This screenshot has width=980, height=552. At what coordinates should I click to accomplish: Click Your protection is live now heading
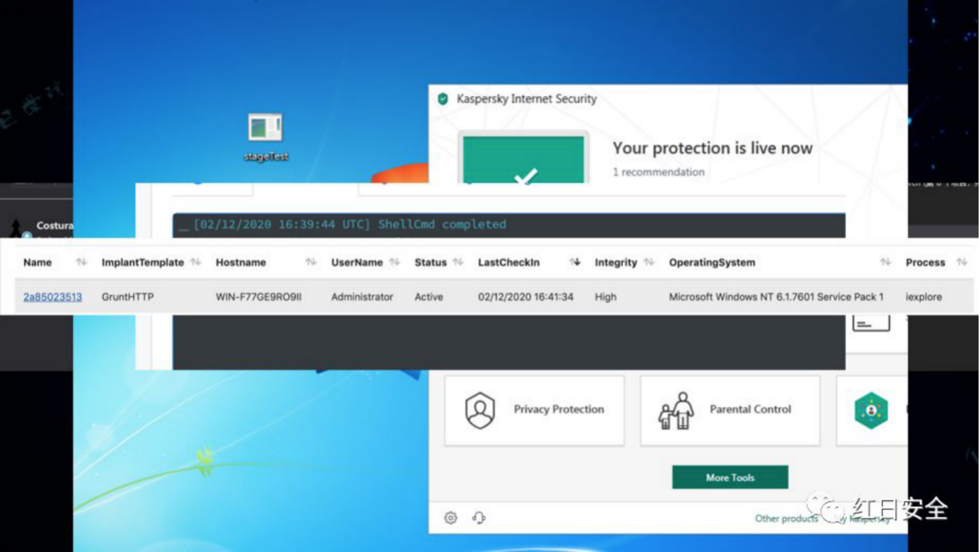tap(712, 149)
